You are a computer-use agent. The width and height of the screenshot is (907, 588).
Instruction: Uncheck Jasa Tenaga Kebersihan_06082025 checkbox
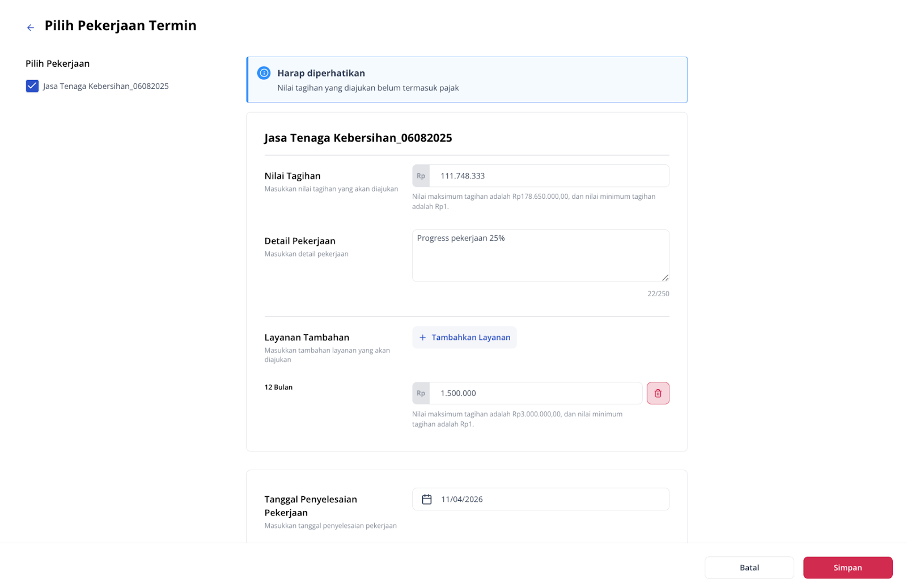coord(32,86)
